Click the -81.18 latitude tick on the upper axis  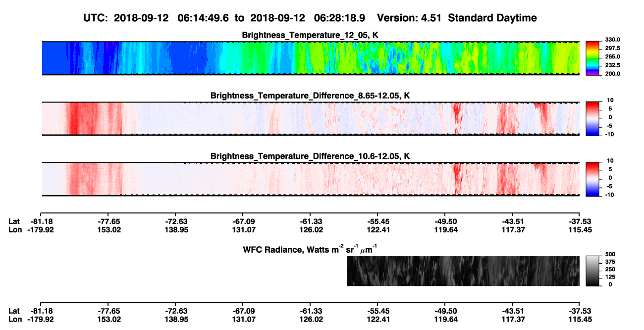[x=41, y=221]
